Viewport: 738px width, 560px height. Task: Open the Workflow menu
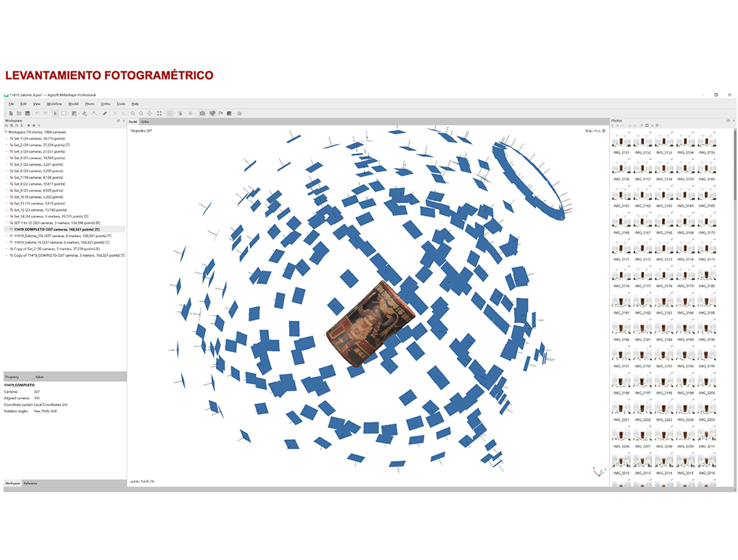click(54, 104)
